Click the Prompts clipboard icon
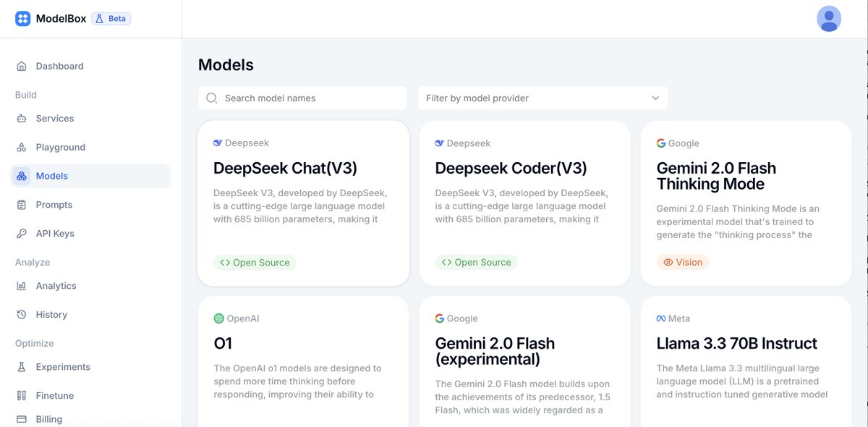Viewport: 868px width, 427px height. click(x=22, y=205)
